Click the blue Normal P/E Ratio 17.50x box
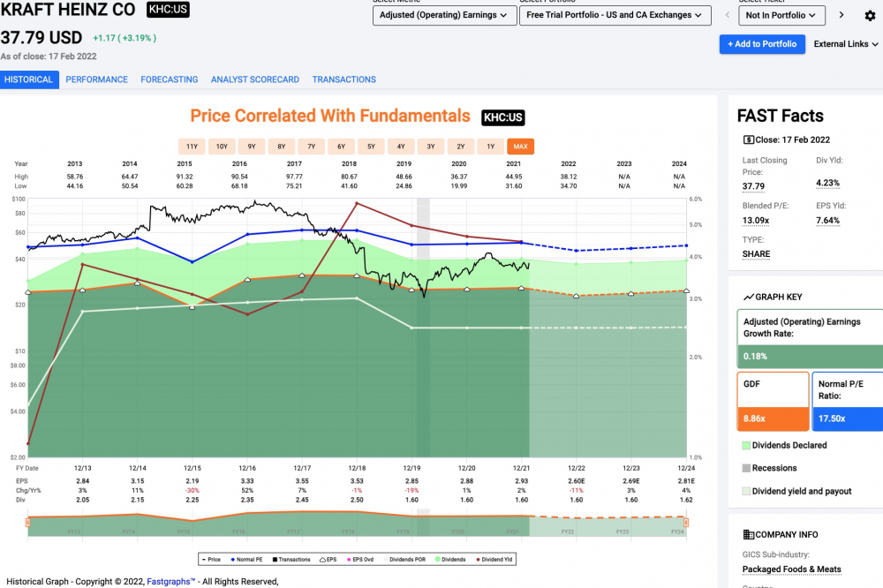Viewport: 883px width, 588px height. [848, 401]
